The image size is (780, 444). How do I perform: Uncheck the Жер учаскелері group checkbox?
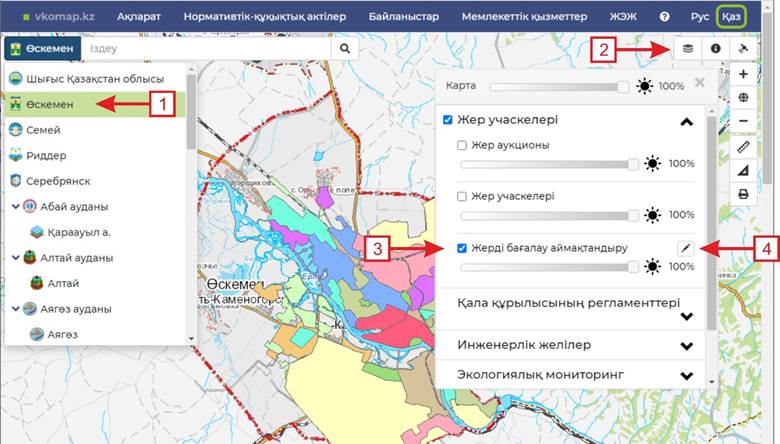coord(448,120)
